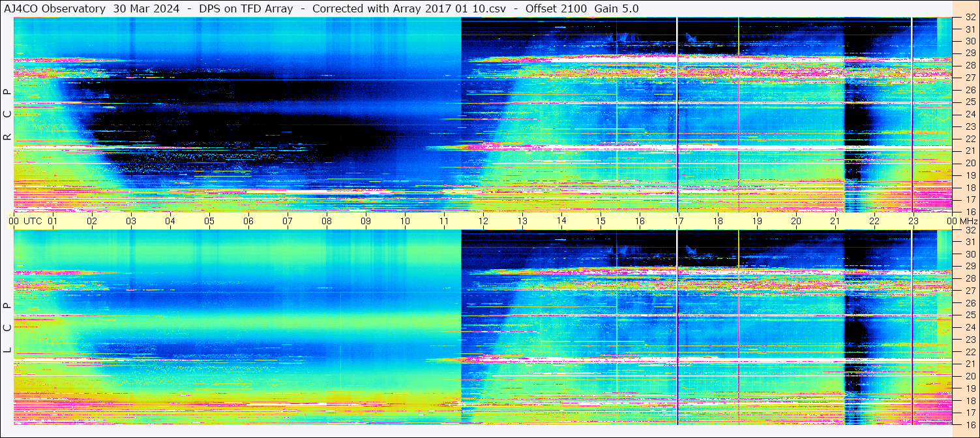980x438 pixels.
Task: Select hour 06 on the UTC time axis
Action: (x=248, y=221)
